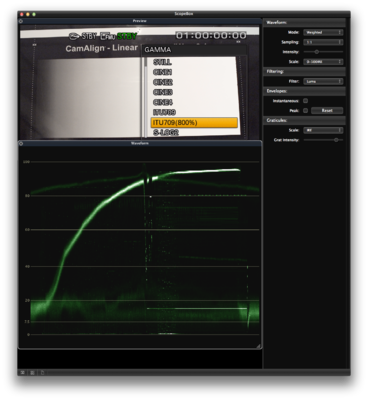Close the Waveform panel via corner icon
The image size is (368, 400).
(21, 143)
